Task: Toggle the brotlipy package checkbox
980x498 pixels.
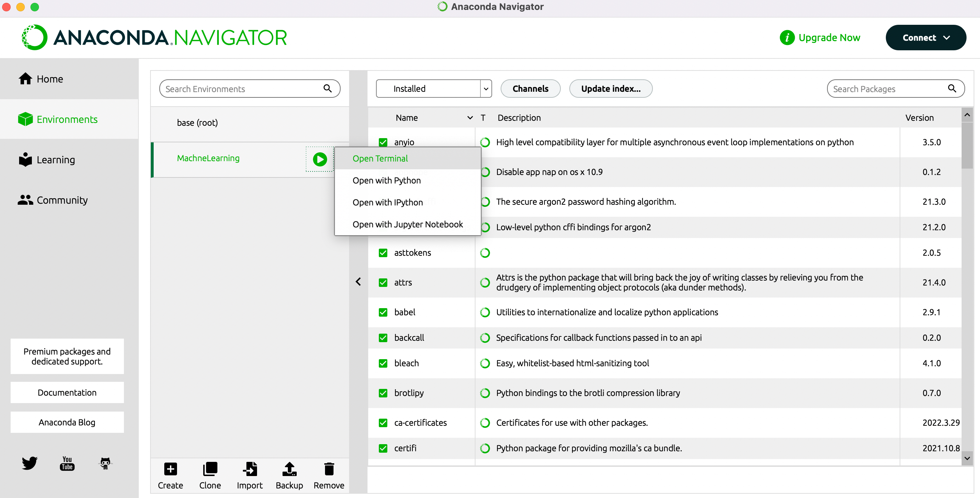Action: 383,393
